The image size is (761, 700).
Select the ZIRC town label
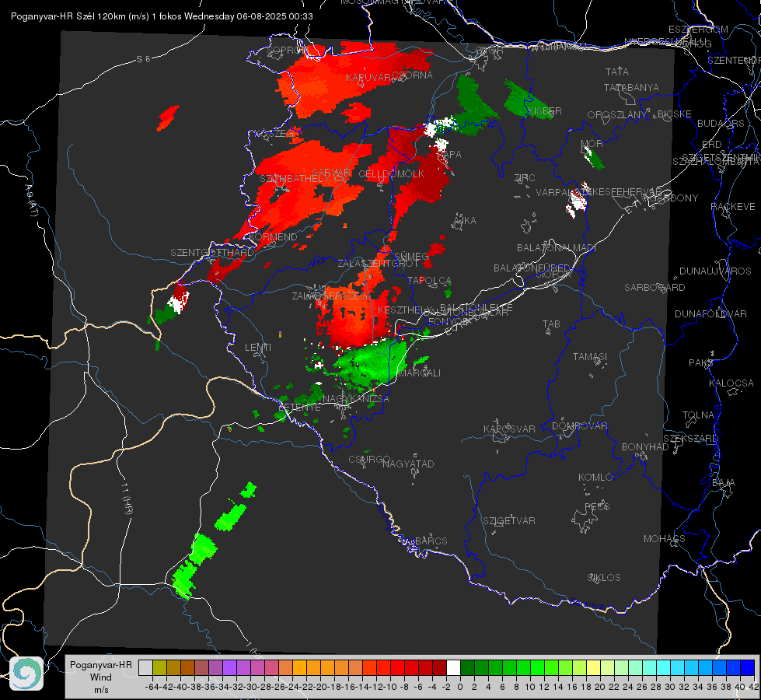pos(525,178)
